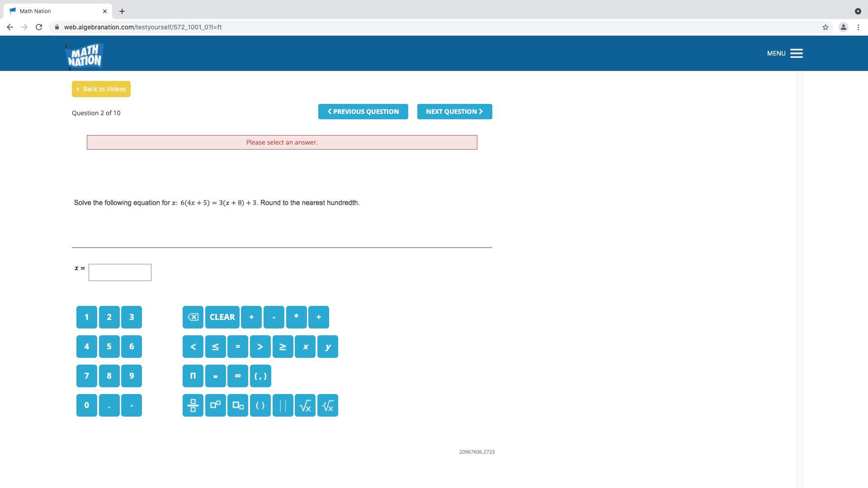Go to PREVIOUS QUESTION

363,112
